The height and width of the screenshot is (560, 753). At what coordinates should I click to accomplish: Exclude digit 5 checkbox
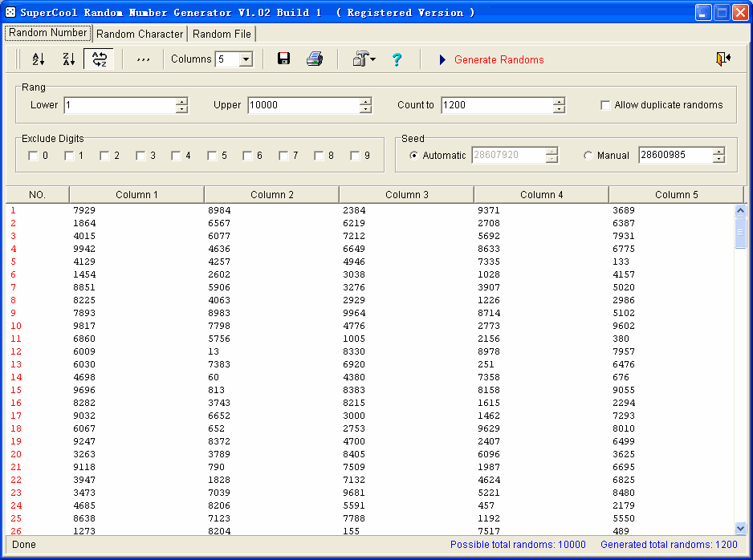pyautogui.click(x=212, y=156)
